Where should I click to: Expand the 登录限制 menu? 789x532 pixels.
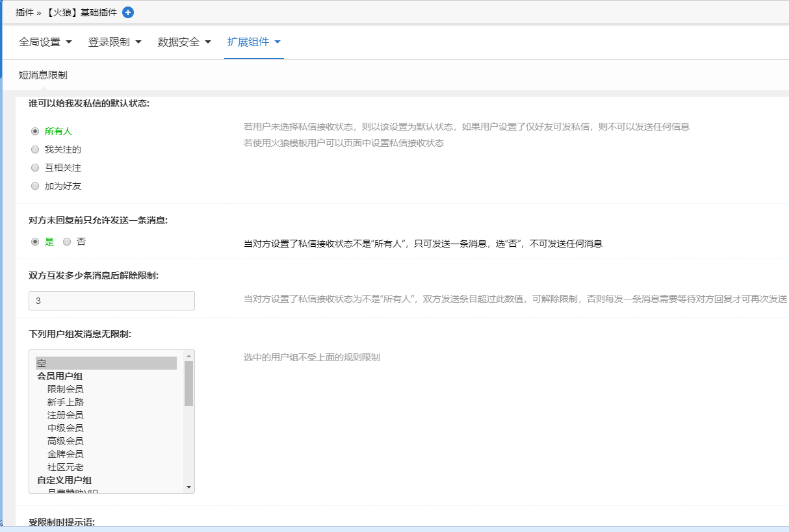[x=114, y=42]
